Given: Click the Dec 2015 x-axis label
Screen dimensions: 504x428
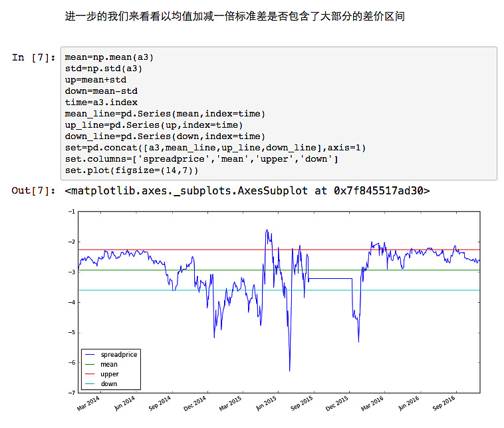Looking at the screenshot, I should [336, 403].
